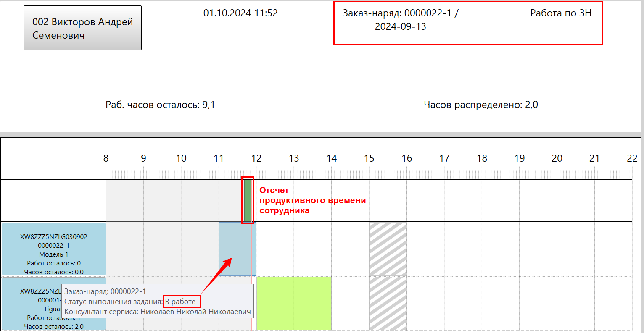Screen dimensions: 644x333
Task: Click hour 12 on the timeline scale
Action: tap(256, 158)
